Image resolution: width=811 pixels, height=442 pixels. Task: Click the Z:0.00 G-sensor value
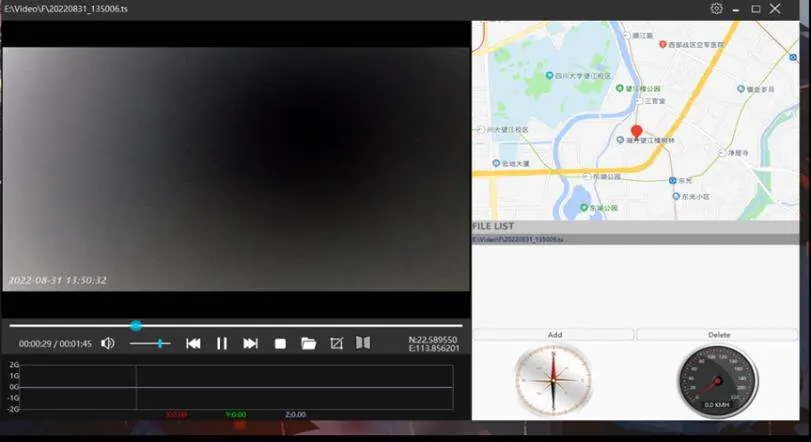click(295, 415)
